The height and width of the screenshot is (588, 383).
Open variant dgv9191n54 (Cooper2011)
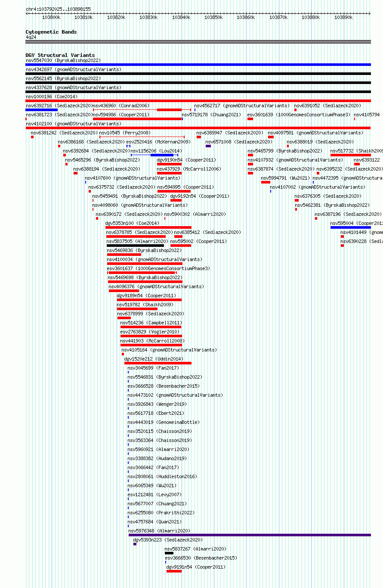point(196,567)
